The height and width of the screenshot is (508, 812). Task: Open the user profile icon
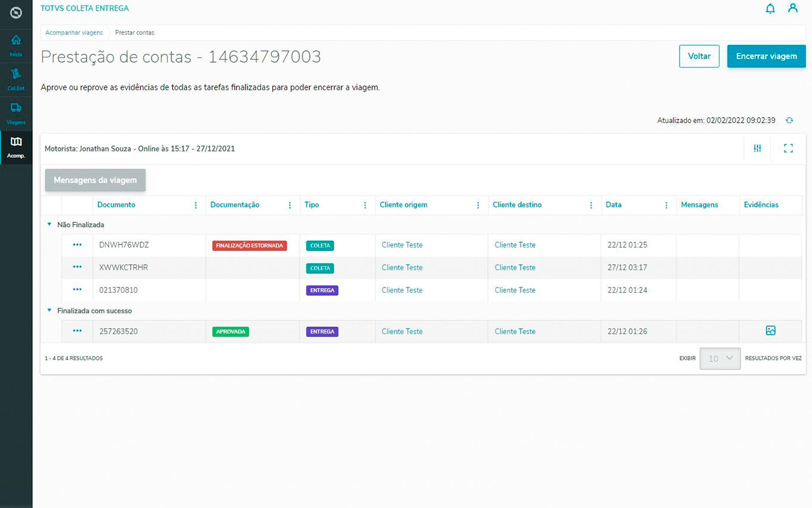point(793,8)
